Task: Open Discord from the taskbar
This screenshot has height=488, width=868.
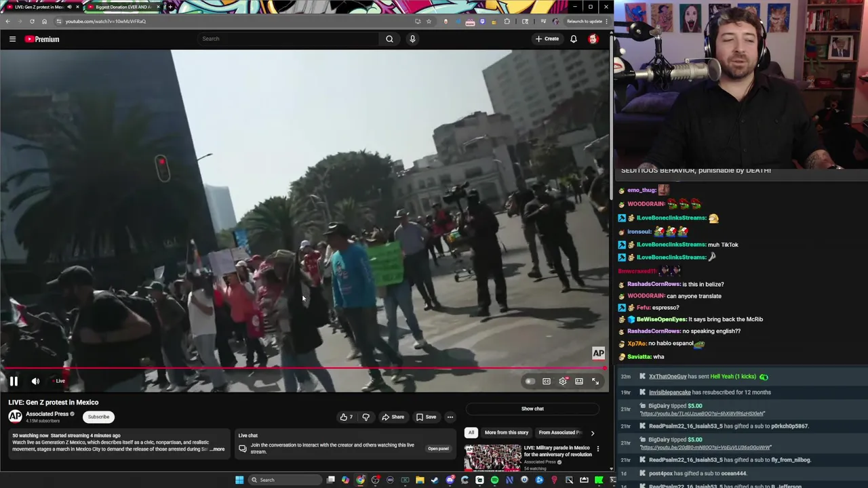Action: point(450,480)
